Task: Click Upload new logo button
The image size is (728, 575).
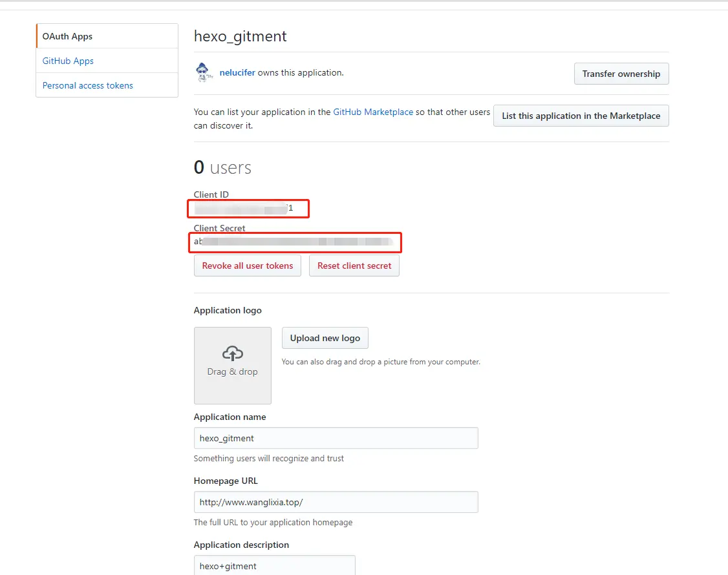Action: pos(325,338)
